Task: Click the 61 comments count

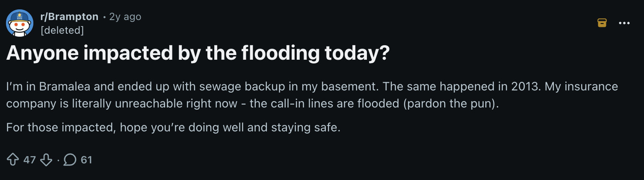Action: pyautogui.click(x=86, y=160)
